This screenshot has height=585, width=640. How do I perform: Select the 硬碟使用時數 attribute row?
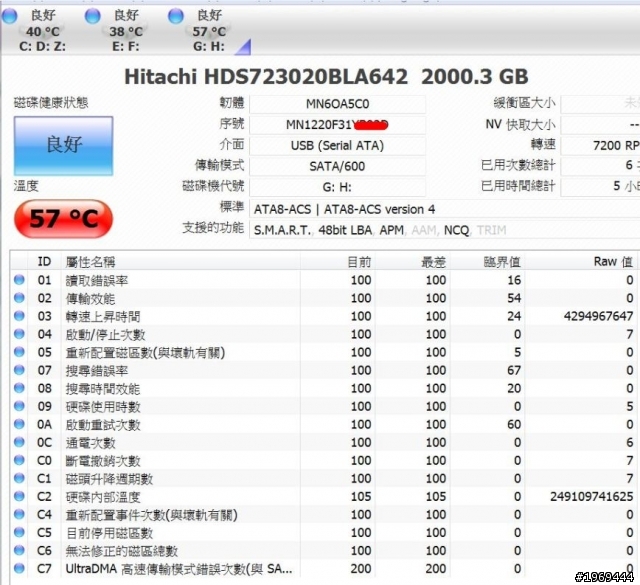pos(323,406)
